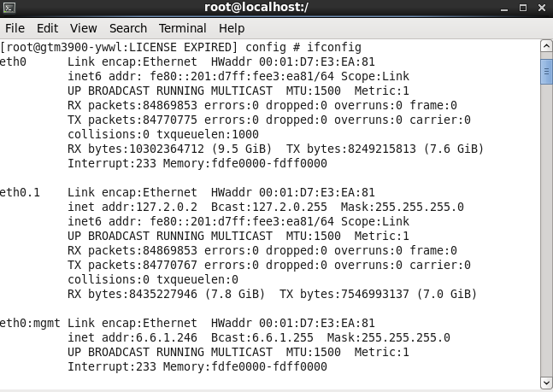Click the blue scrollbar thumb handle
Viewport: 553px width, 392px height.
coord(546,72)
